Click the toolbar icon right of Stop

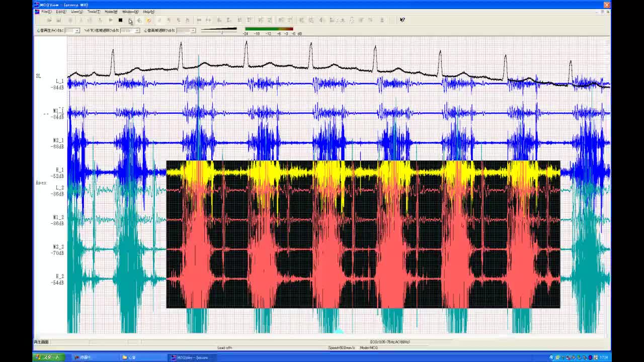tap(130, 20)
